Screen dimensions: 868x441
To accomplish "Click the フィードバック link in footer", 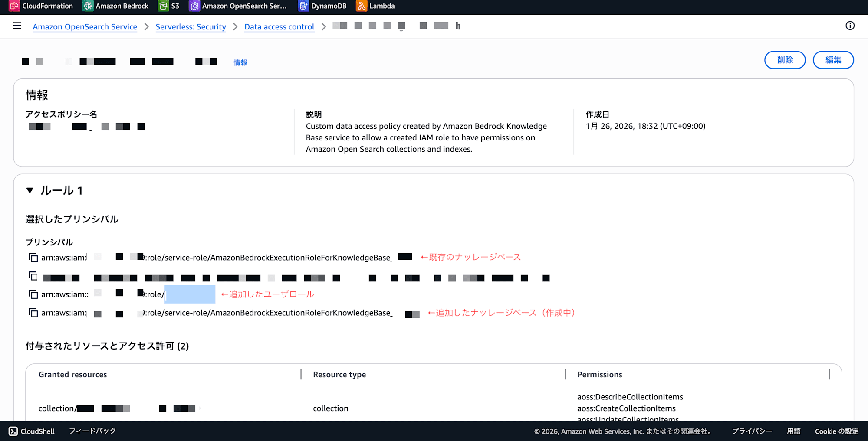I will point(92,431).
